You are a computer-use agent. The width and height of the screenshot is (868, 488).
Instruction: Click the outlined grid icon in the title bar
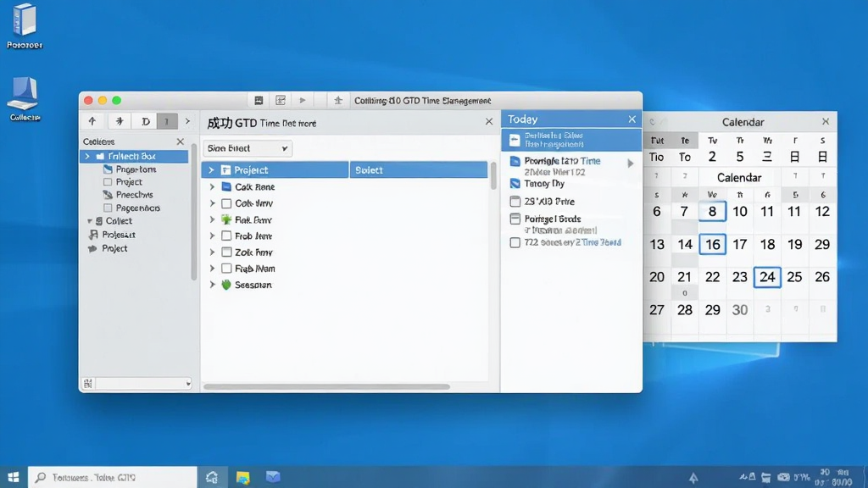point(281,100)
